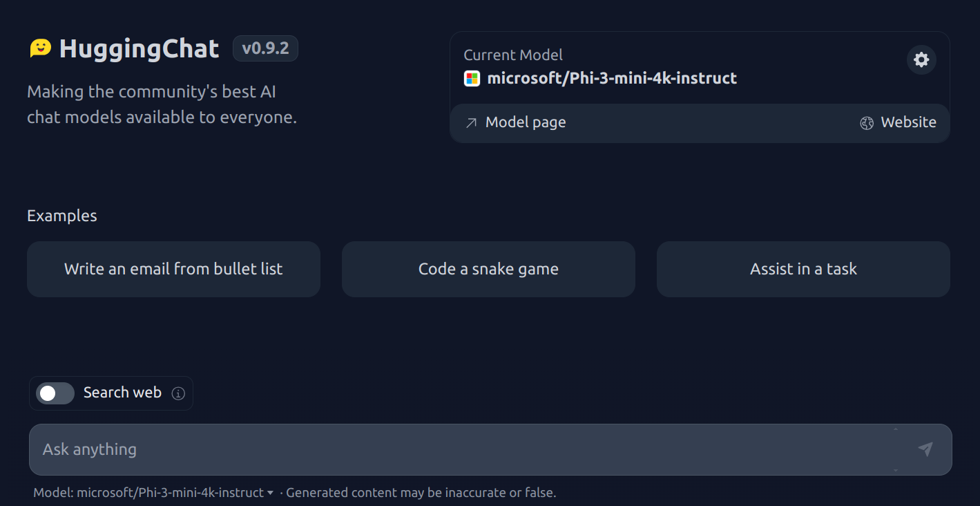The height and width of the screenshot is (506, 980).
Task: Select the 'Write an email from bullet list' example
Action: [x=173, y=269]
